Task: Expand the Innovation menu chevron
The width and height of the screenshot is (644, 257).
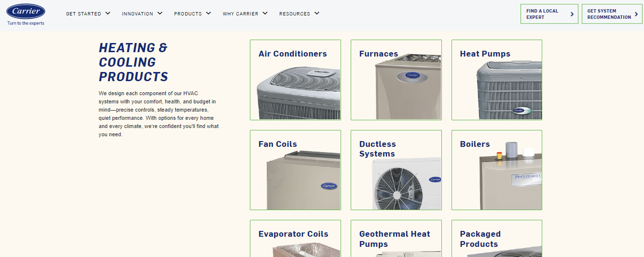Action: tap(160, 14)
